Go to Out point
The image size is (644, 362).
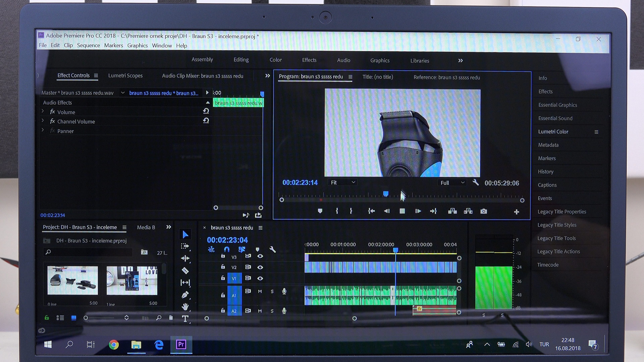(433, 211)
